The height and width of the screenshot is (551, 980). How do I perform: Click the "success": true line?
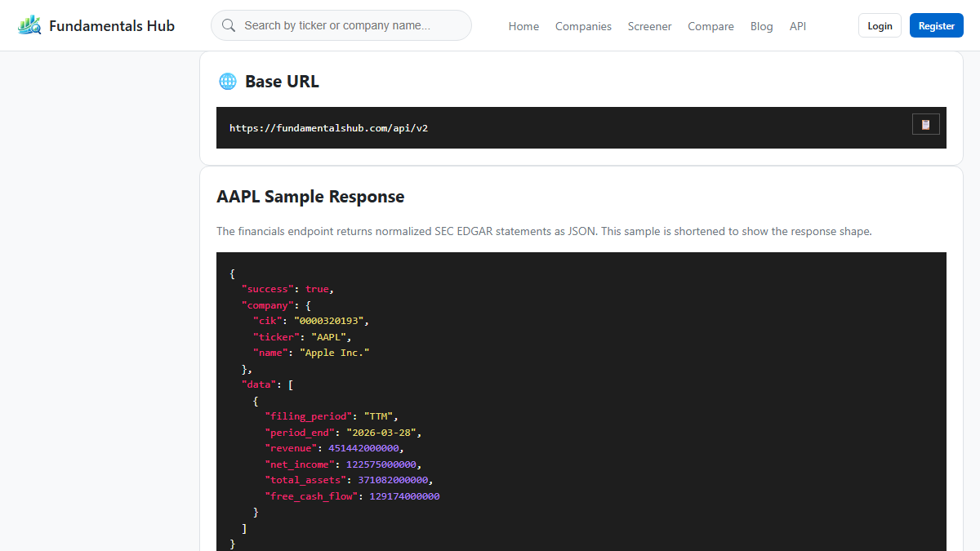[288, 289]
